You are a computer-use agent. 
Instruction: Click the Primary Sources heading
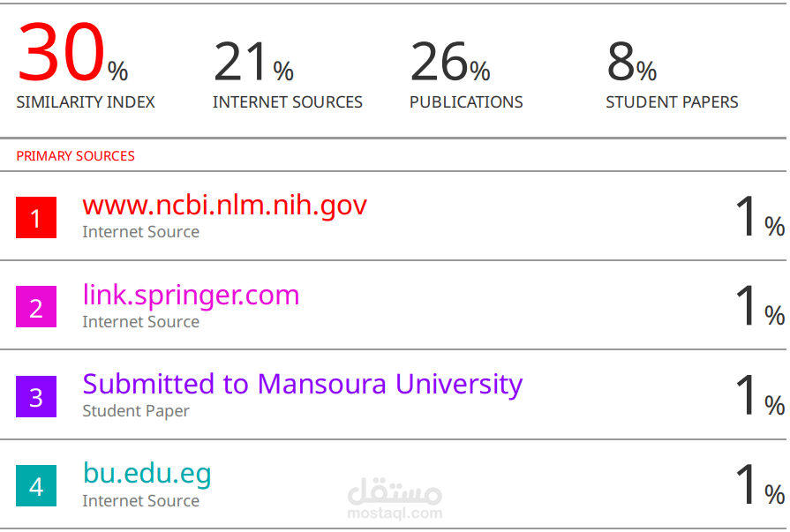coord(76,156)
